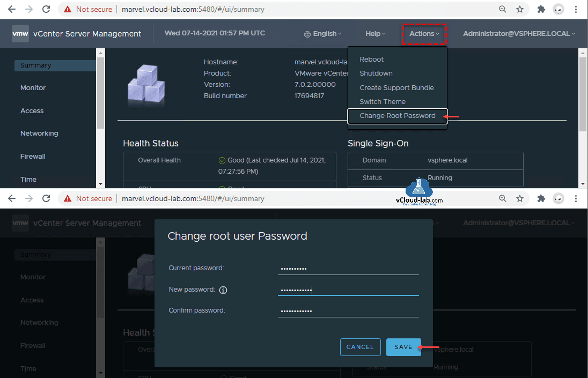Bookmark the page with the star in top browser

pos(520,9)
